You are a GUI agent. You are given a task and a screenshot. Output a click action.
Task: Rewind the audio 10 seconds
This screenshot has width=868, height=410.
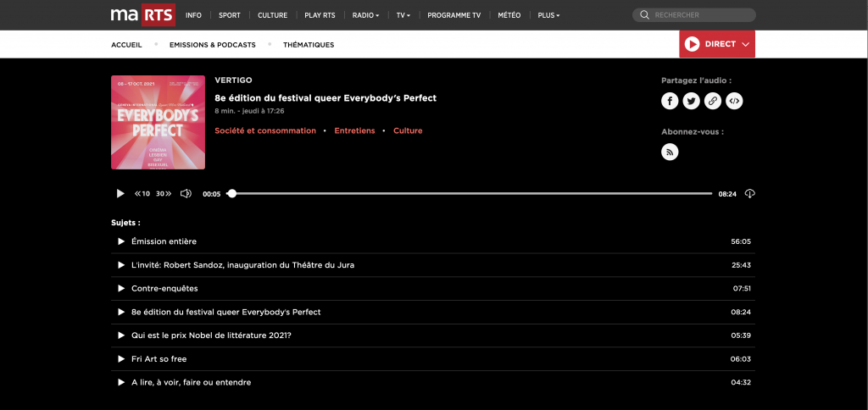click(x=142, y=194)
